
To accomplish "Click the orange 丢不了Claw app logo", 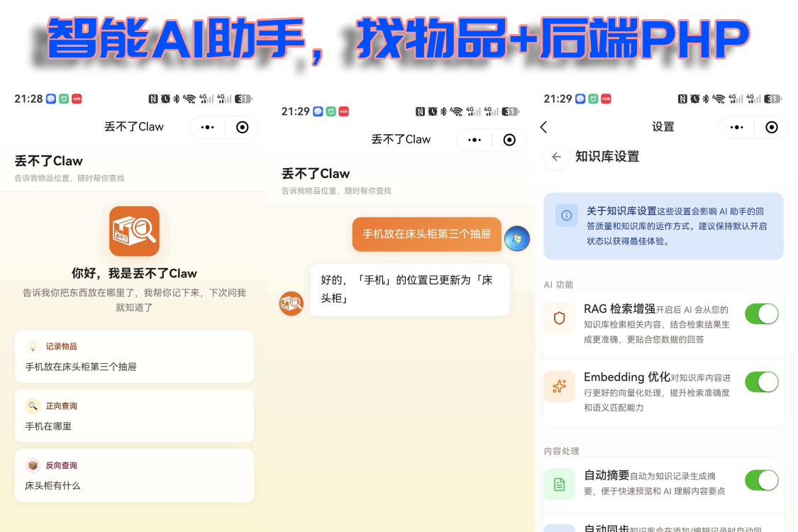I will (134, 231).
